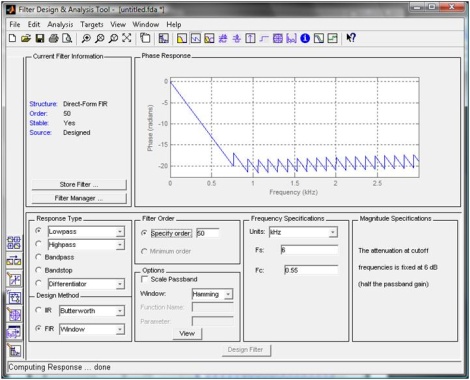Select the Zoom In magnifier icon

click(x=86, y=38)
